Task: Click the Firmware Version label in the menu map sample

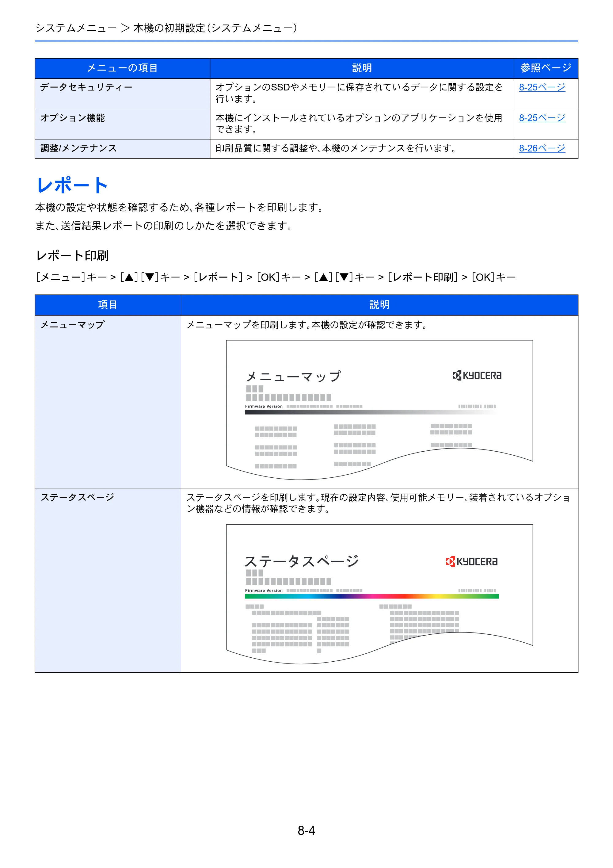Action: (x=264, y=406)
